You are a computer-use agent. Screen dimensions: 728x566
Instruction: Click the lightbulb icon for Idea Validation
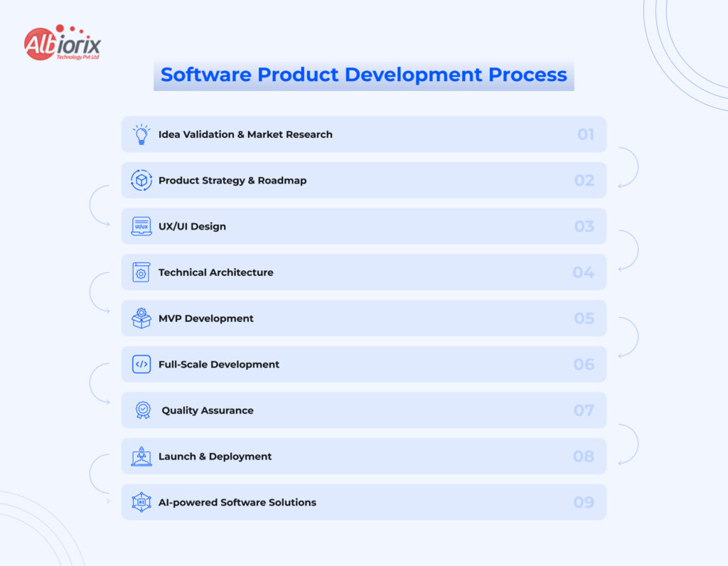click(x=141, y=134)
